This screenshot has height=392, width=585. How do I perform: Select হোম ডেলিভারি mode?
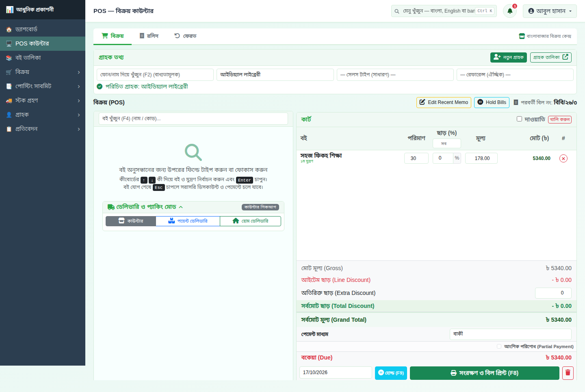coord(250,221)
